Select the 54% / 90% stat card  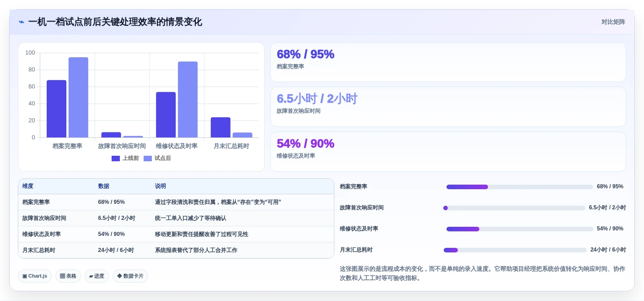coord(448,152)
